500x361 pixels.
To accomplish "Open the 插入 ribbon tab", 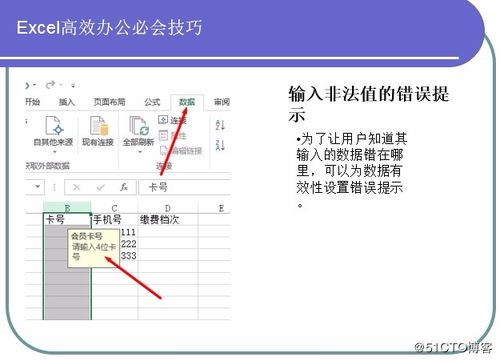I will 67,102.
